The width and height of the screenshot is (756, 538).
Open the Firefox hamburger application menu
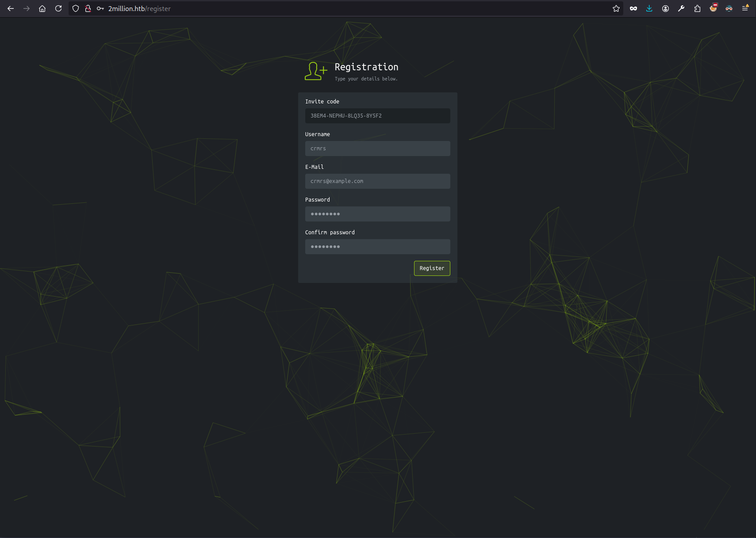click(745, 8)
